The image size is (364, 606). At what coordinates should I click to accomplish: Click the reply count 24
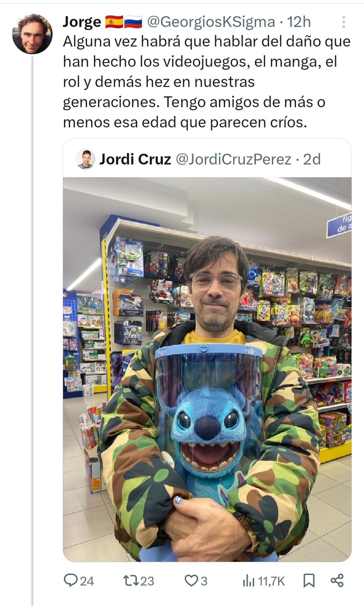(x=87, y=581)
